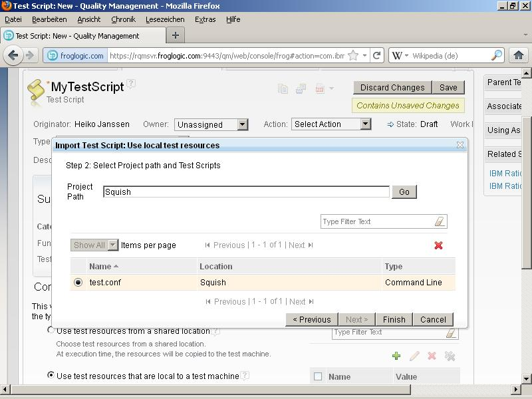Click the browser back arrow button
Image resolution: width=532 pixels, height=399 pixels.
13,56
